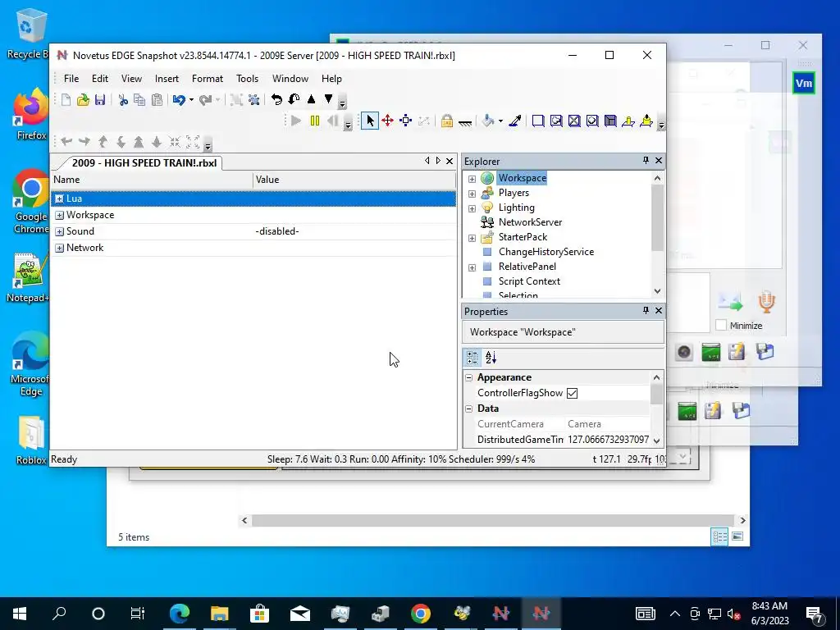This screenshot has height=630, width=840.
Task: Expand Lighting in the Explorer tree
Action: (x=472, y=208)
